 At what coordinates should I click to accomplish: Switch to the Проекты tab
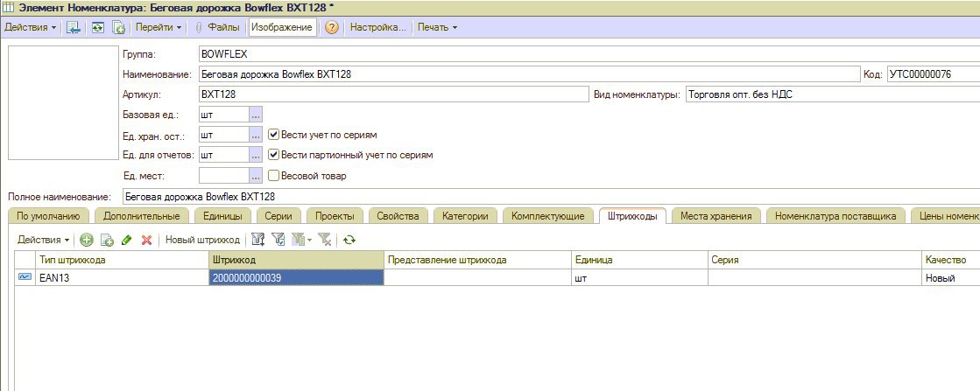pos(335,216)
